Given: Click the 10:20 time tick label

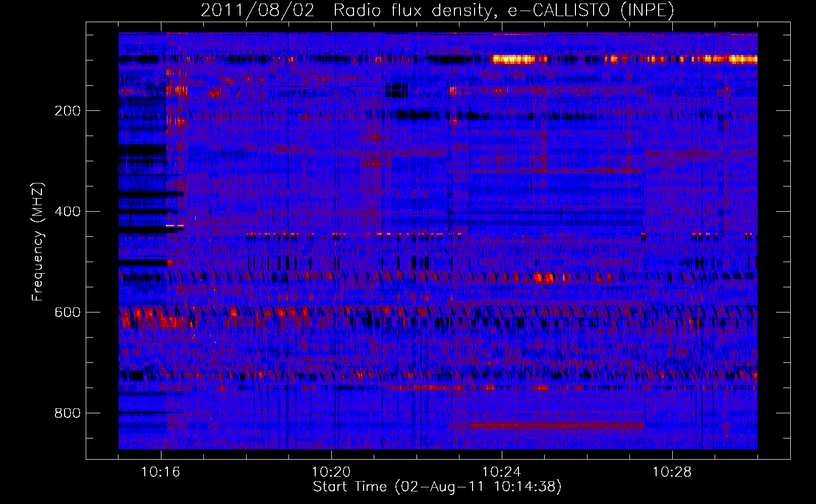Looking at the screenshot, I should [x=331, y=472].
